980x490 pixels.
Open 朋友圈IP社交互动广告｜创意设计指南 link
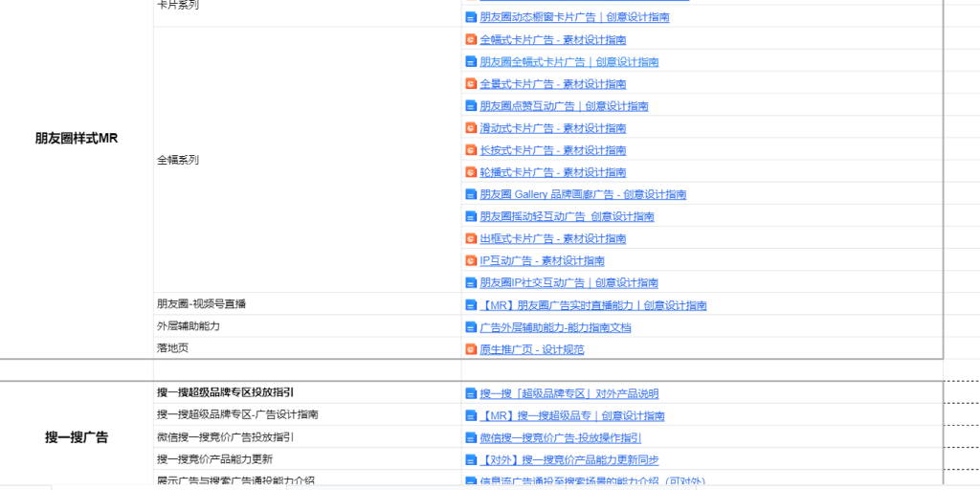pyautogui.click(x=568, y=282)
